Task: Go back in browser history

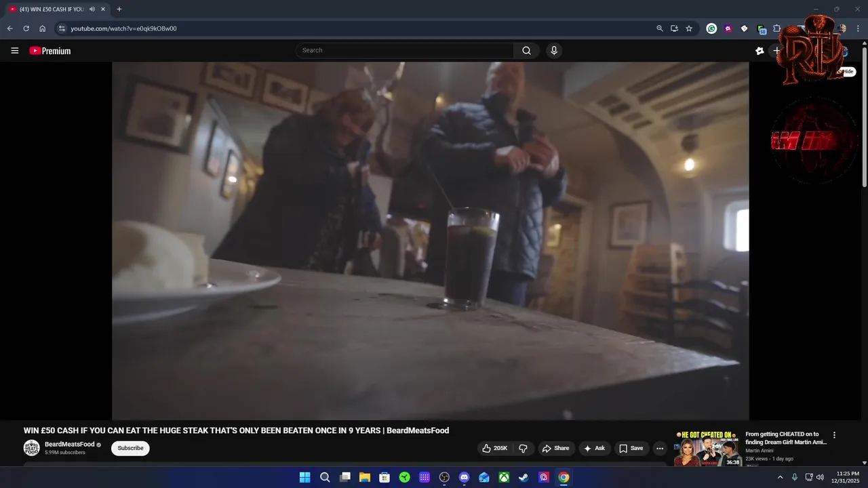Action: click(9, 28)
